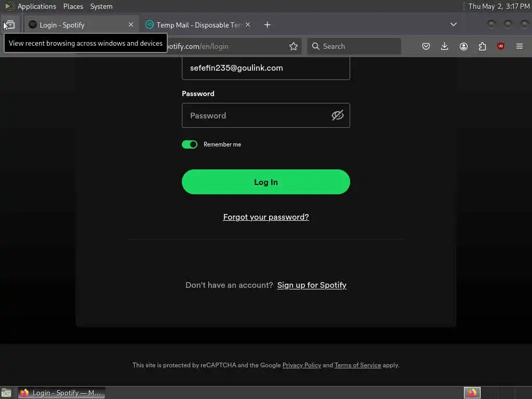532x399 pixels.
Task: Open the uBlock Origin extension icon
Action: [501, 46]
